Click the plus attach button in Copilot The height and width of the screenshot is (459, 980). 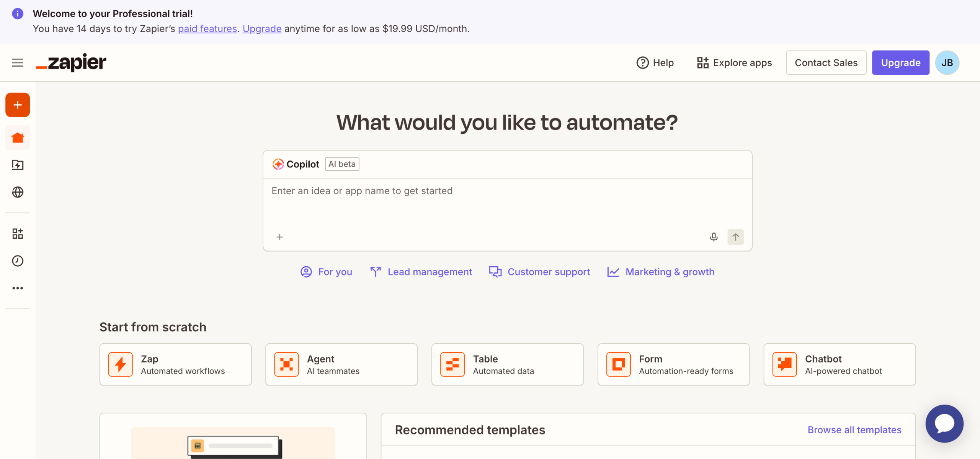point(280,237)
